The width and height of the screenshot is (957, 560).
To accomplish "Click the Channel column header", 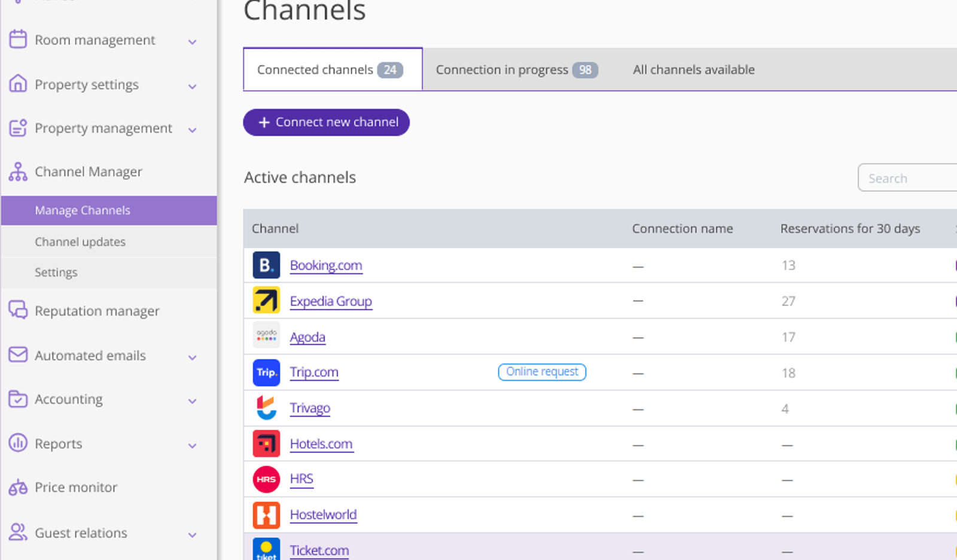I will click(x=275, y=228).
